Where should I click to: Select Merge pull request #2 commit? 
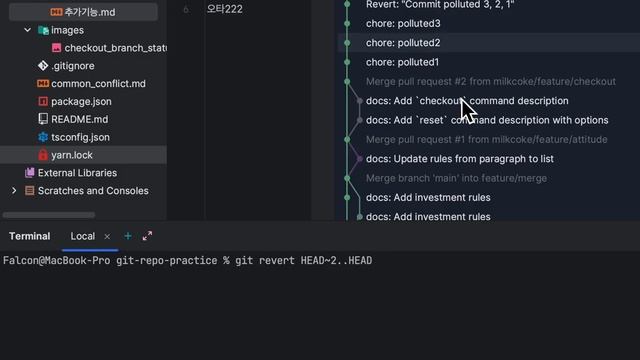(x=491, y=82)
